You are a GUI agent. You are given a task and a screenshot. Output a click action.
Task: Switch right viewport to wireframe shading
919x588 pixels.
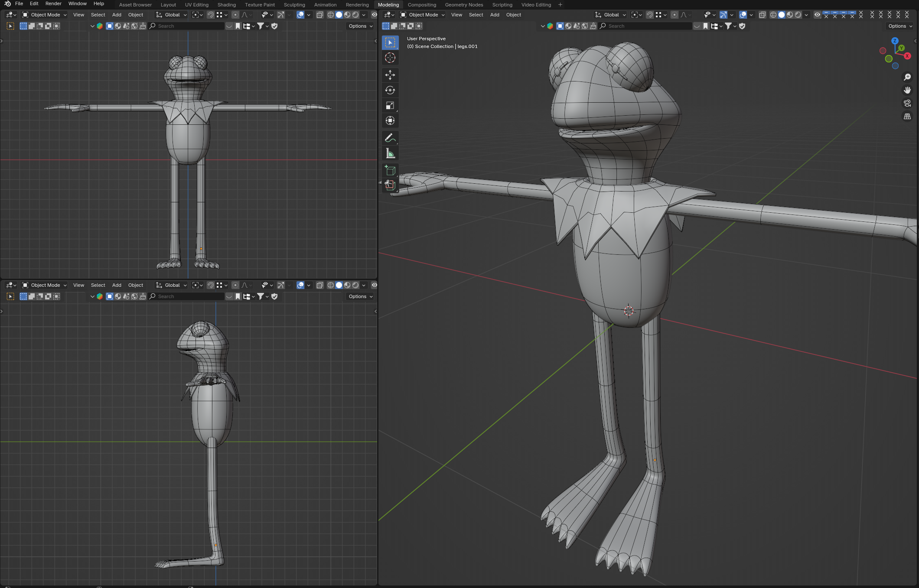click(773, 15)
